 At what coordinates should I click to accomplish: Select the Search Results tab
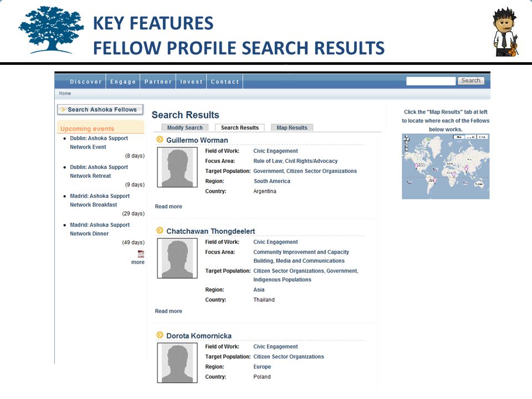click(240, 127)
